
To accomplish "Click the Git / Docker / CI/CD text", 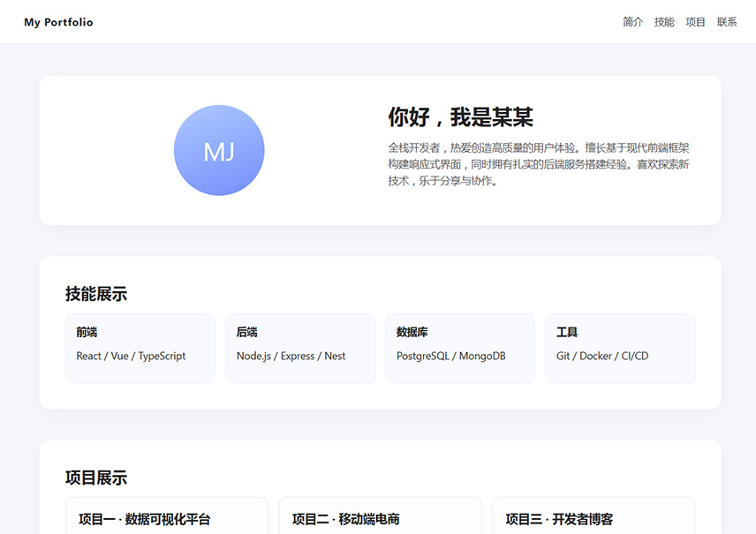I will (601, 357).
